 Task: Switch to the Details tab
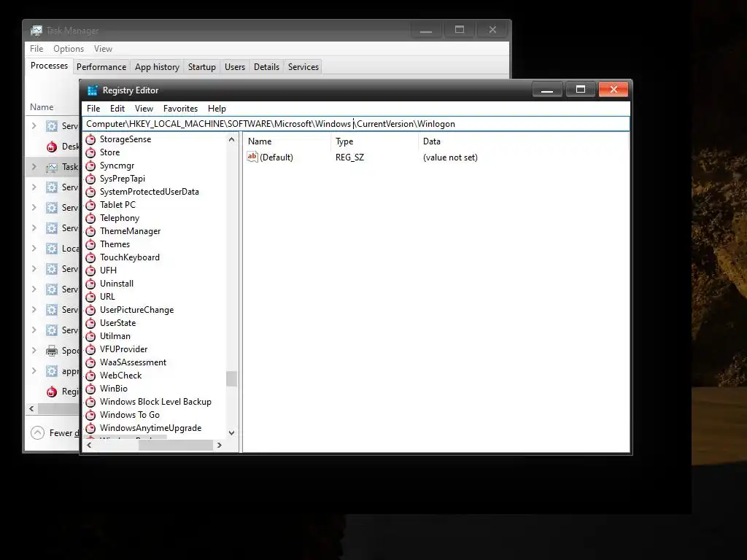(x=266, y=66)
